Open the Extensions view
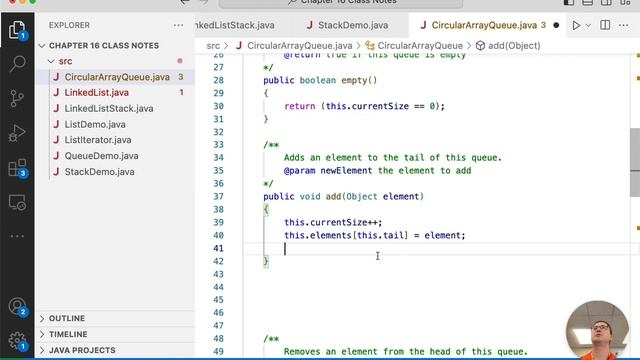This screenshot has width=640, height=360. click(x=17, y=168)
